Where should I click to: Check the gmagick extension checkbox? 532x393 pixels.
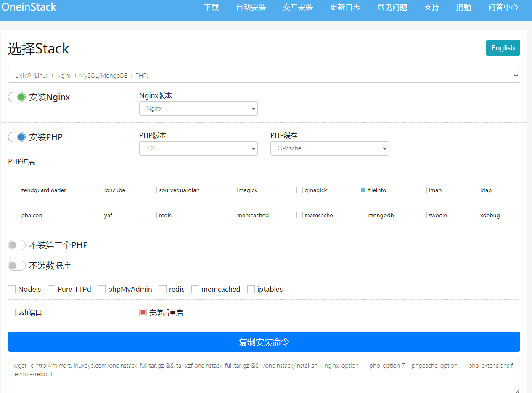coord(299,190)
